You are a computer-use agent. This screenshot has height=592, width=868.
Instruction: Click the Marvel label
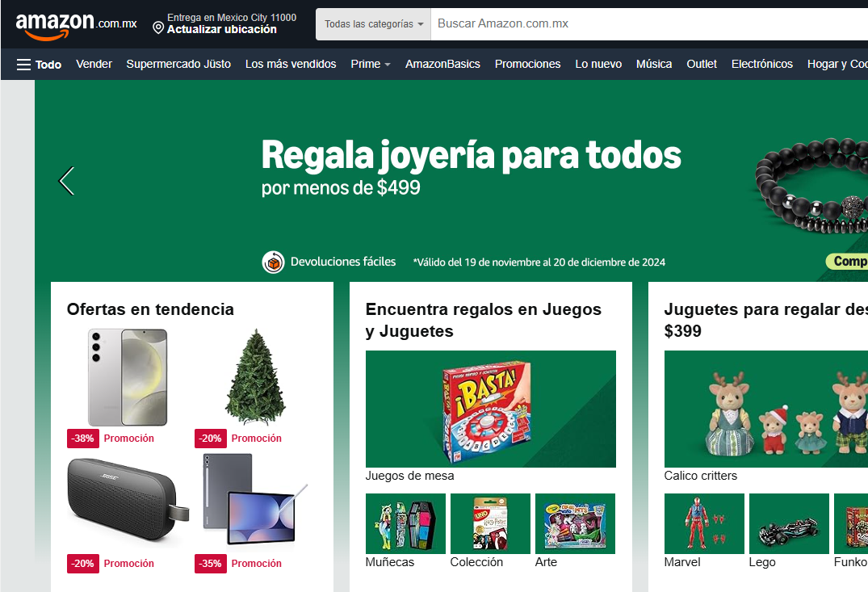pyautogui.click(x=682, y=562)
